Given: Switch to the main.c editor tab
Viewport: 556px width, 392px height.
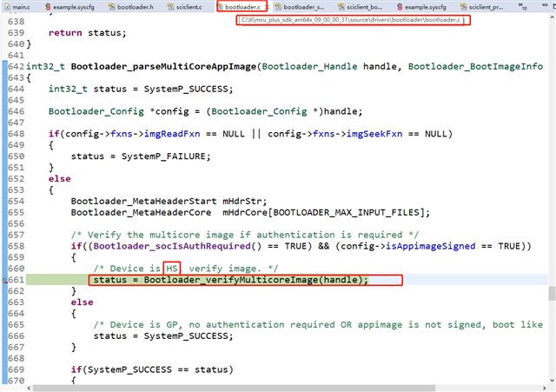Looking at the screenshot, I should pyautogui.click(x=17, y=7).
